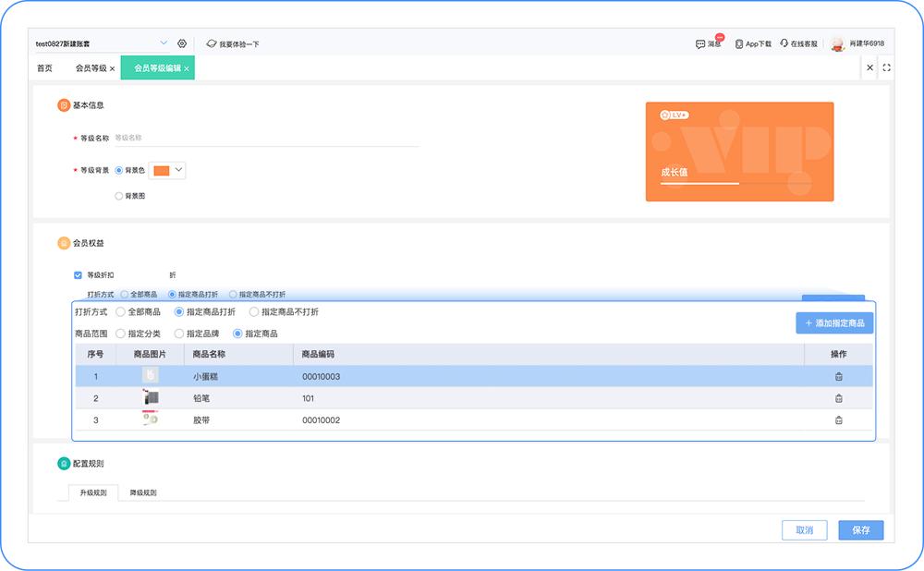Remove 胶带 product with its delete icon

click(839, 419)
